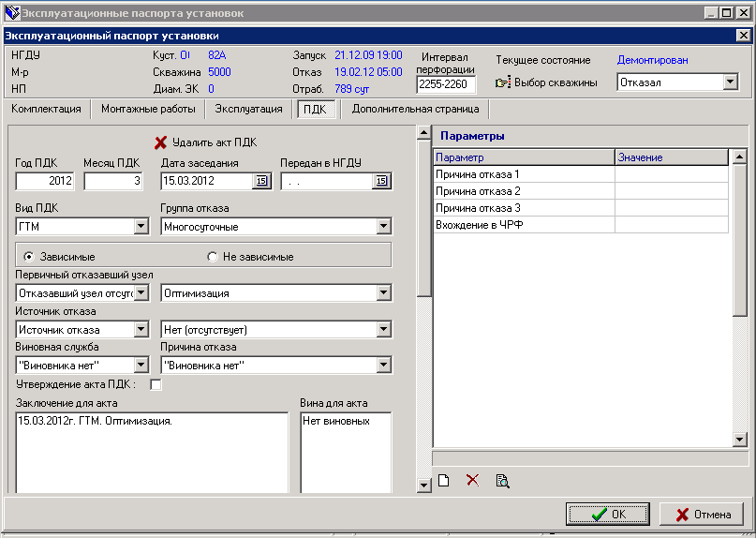
Task: Toggle Утверждение акта ПДК checkbox
Action: click(x=156, y=384)
